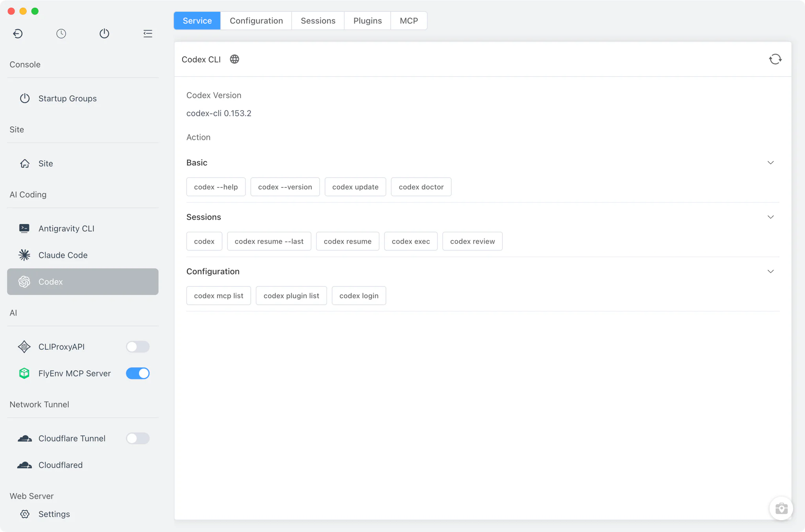This screenshot has width=805, height=532.
Task: Click the camera screenshot floating button
Action: (781, 508)
